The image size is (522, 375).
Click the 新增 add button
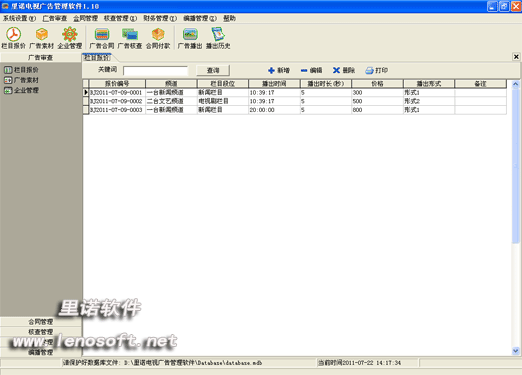point(279,70)
